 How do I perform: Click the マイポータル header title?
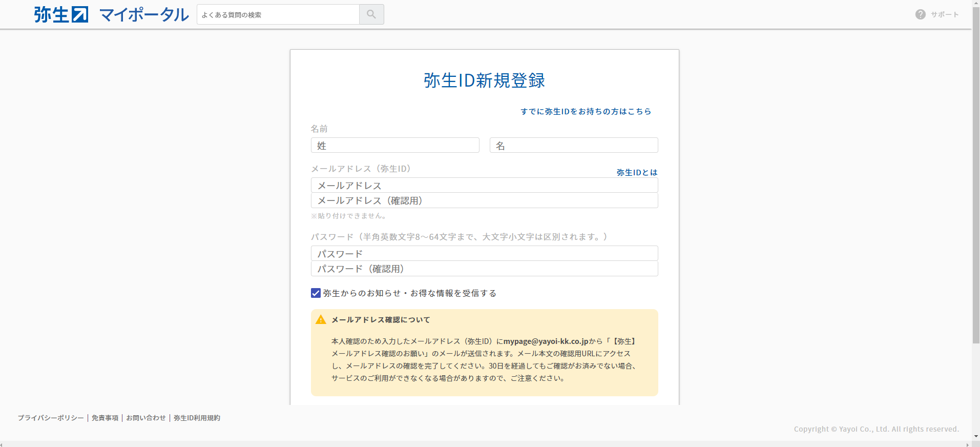[x=144, y=15]
